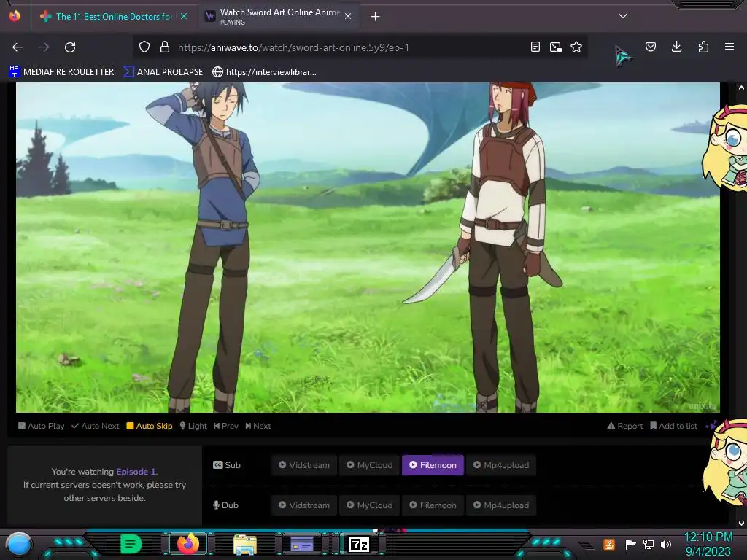The width and height of the screenshot is (747, 560).
Task: Open the Start orb menu
Action: point(18,544)
